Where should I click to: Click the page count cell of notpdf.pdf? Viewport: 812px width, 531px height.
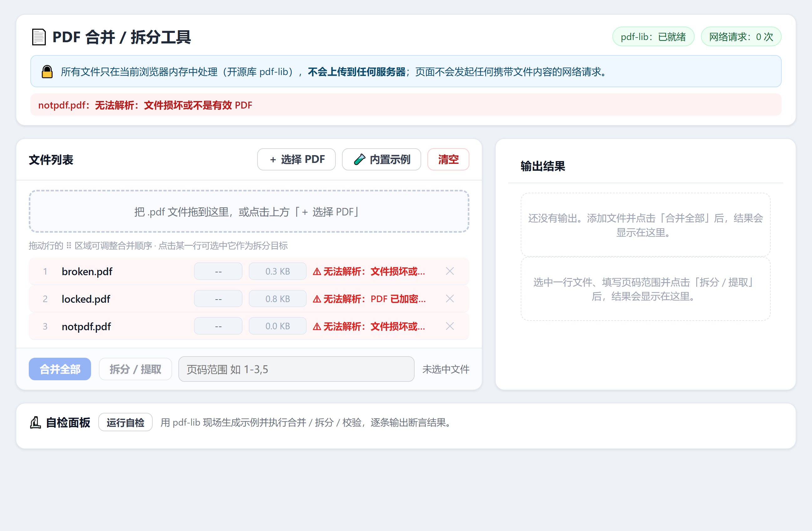point(218,326)
